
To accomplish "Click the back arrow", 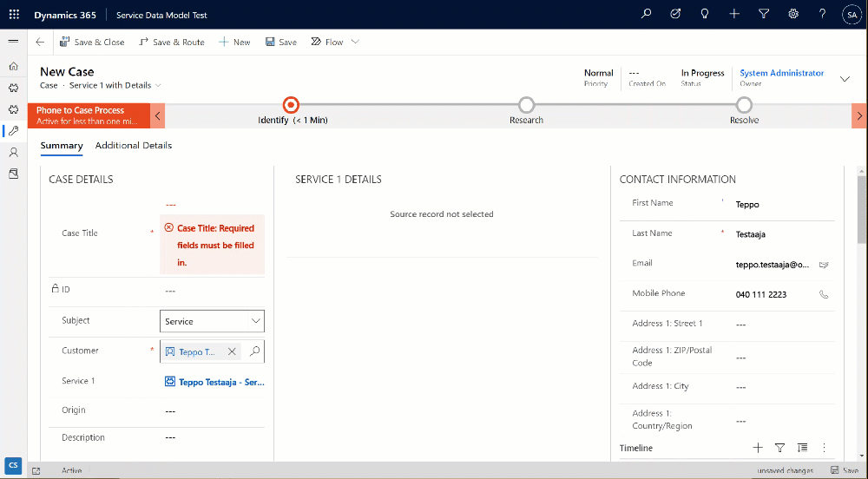I will tap(40, 42).
